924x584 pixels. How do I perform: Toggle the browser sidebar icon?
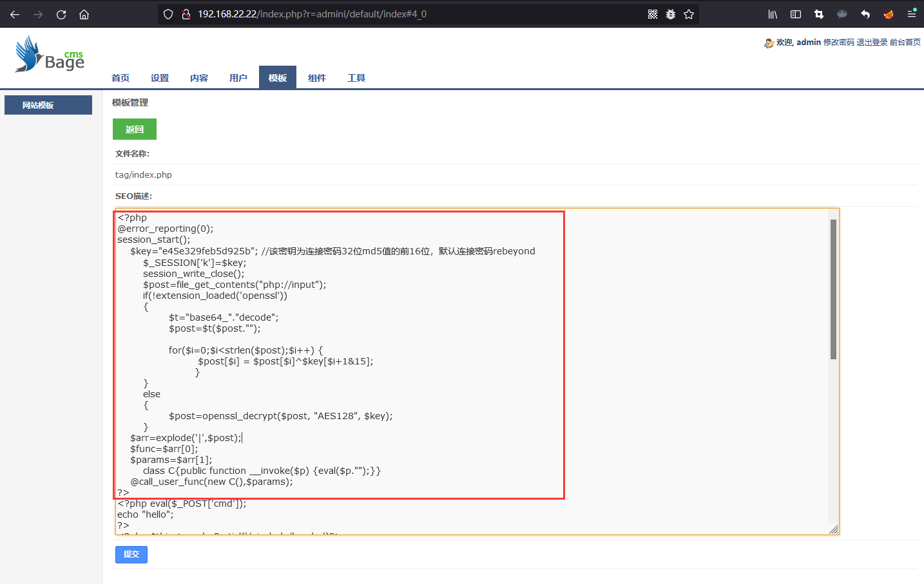point(796,14)
